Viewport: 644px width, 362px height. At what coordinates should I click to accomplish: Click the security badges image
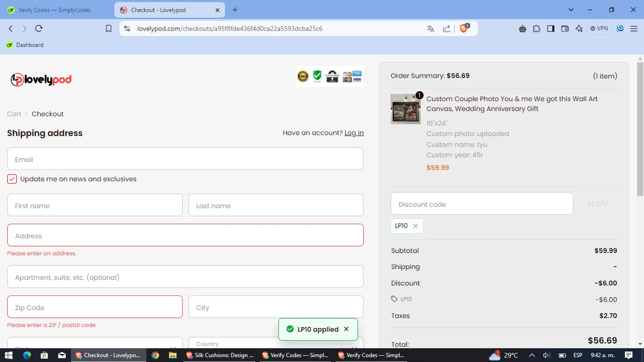click(x=330, y=76)
